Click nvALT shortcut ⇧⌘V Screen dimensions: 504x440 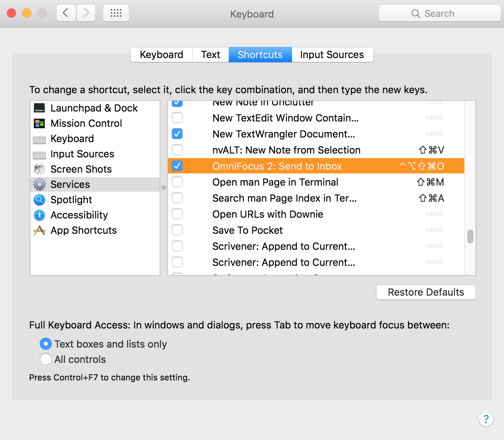[x=431, y=150]
